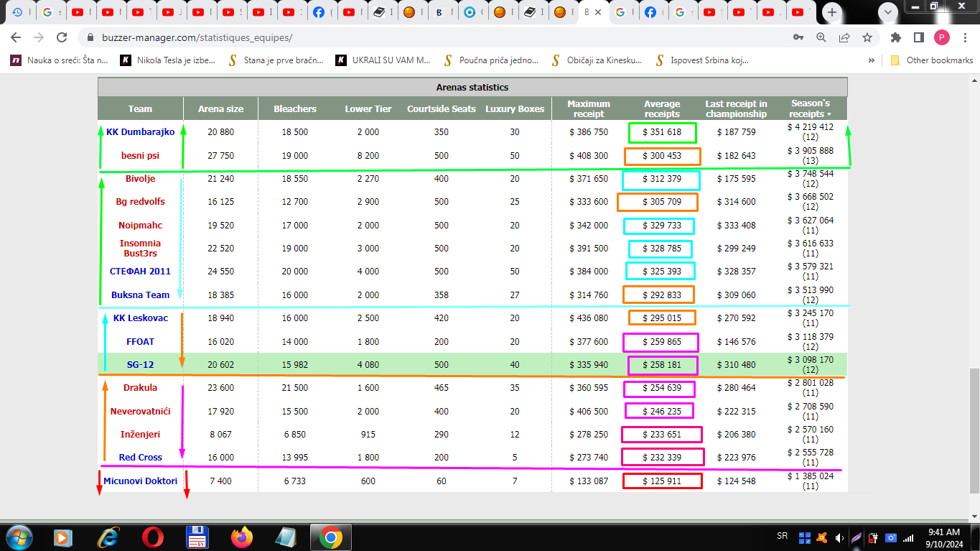The image size is (980, 551).
Task: Sort by Season's receipts column
Action: (x=810, y=108)
